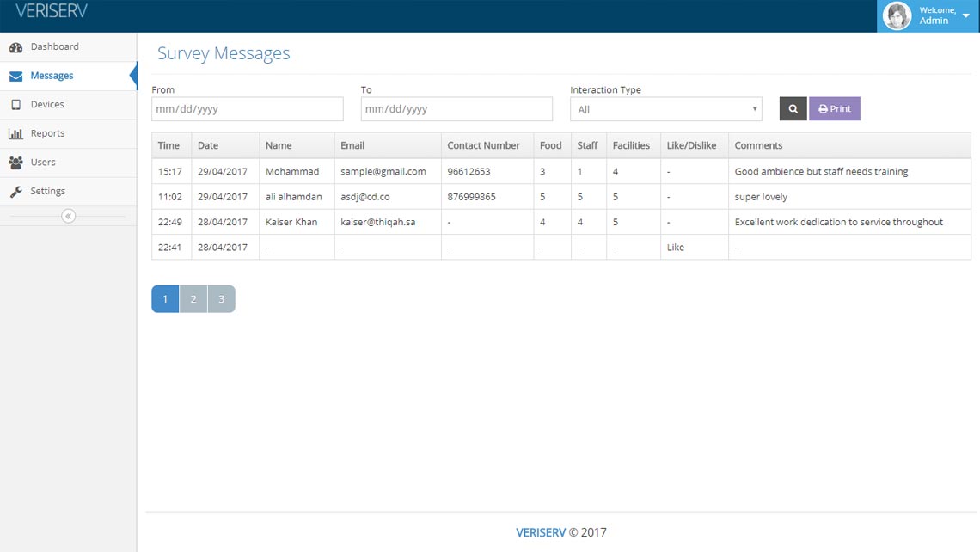Screen dimensions: 980x552
Task: Click the Reports bar chart icon
Action: [15, 134]
